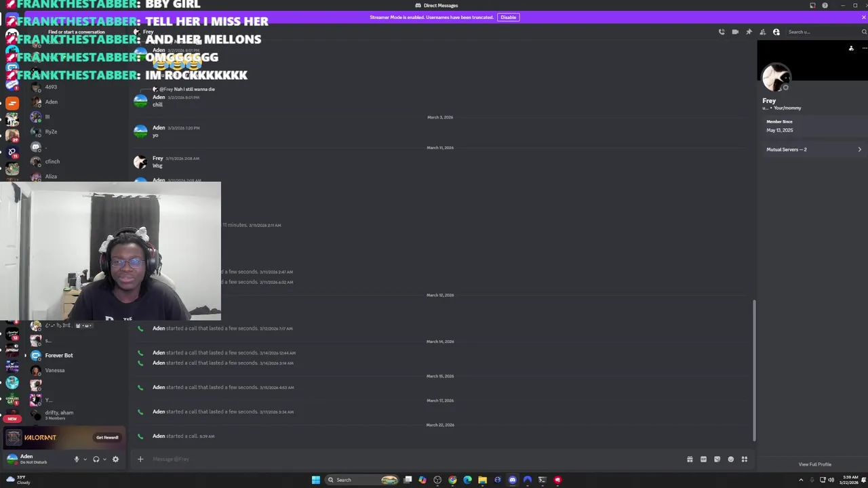Click the NEW badge in server list
Image resolution: width=868 pixels, height=488 pixels.
12,419
